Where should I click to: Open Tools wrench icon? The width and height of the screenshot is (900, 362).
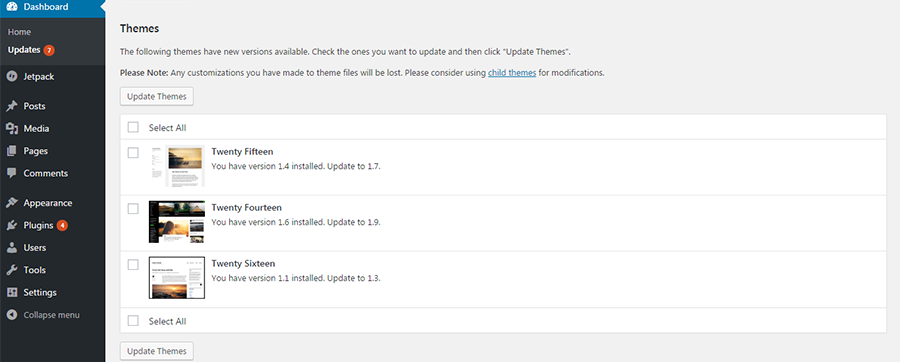click(x=11, y=270)
